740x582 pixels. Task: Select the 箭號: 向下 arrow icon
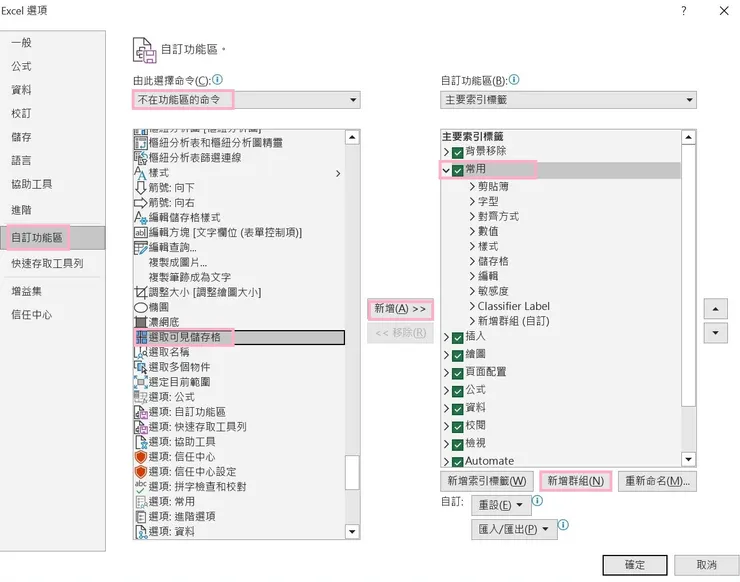141,187
